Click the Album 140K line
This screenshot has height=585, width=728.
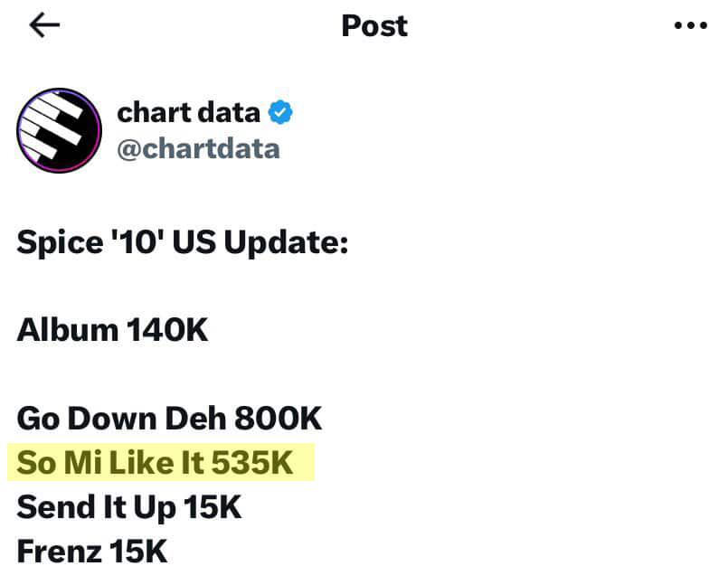pos(112,330)
